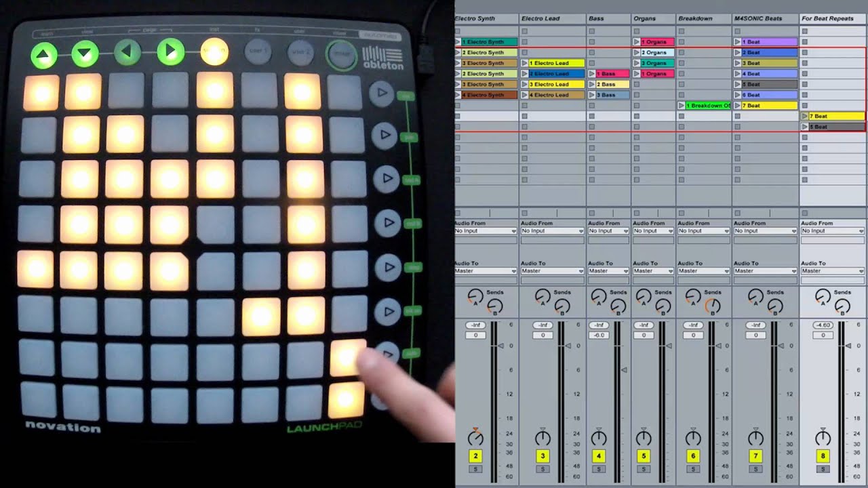
Task: Launch the 3 Bass clip
Action: [592, 95]
